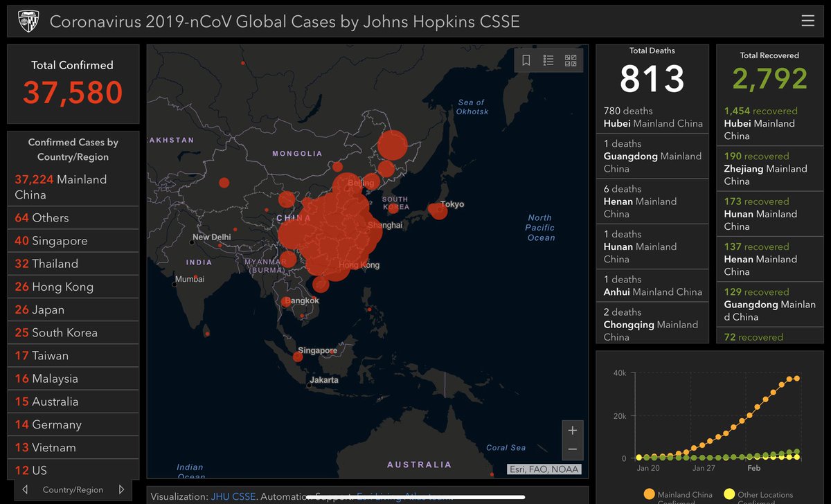Click the 137 recovered Henan entry
Image resolution: width=831 pixels, height=504 pixels.
[x=769, y=259]
